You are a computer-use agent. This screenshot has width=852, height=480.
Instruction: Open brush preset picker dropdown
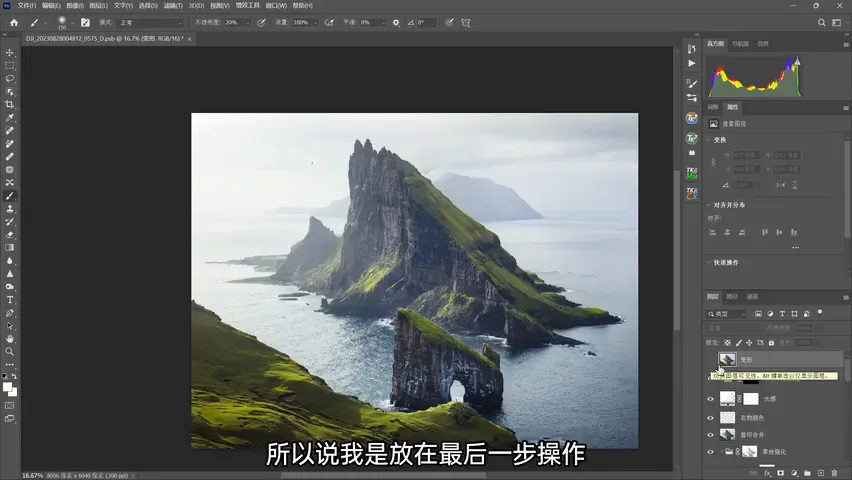(72, 23)
